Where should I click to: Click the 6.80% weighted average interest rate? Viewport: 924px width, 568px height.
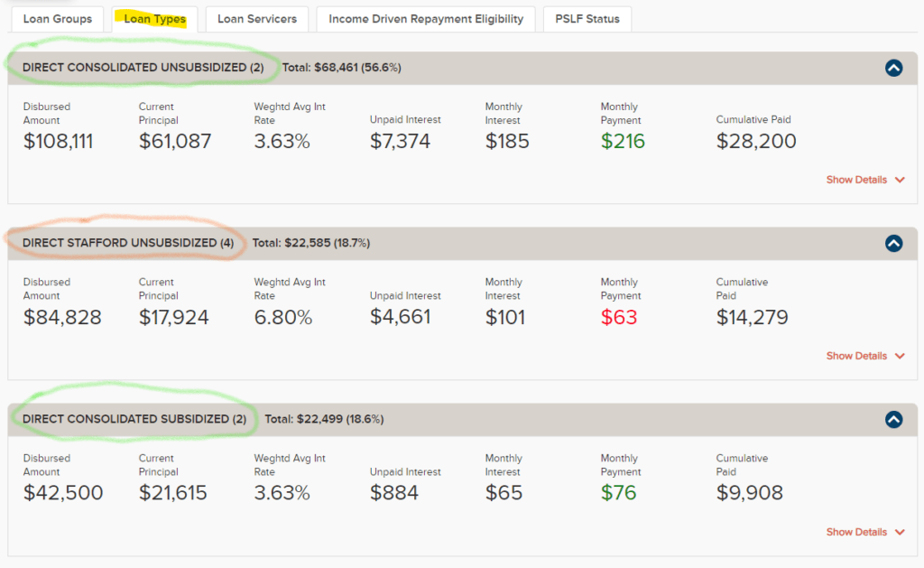(x=282, y=318)
